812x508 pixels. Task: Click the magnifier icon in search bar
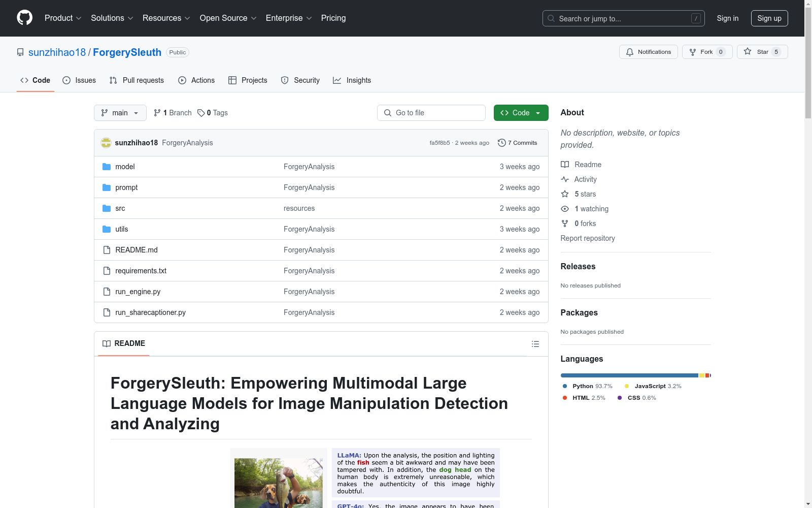click(x=551, y=18)
